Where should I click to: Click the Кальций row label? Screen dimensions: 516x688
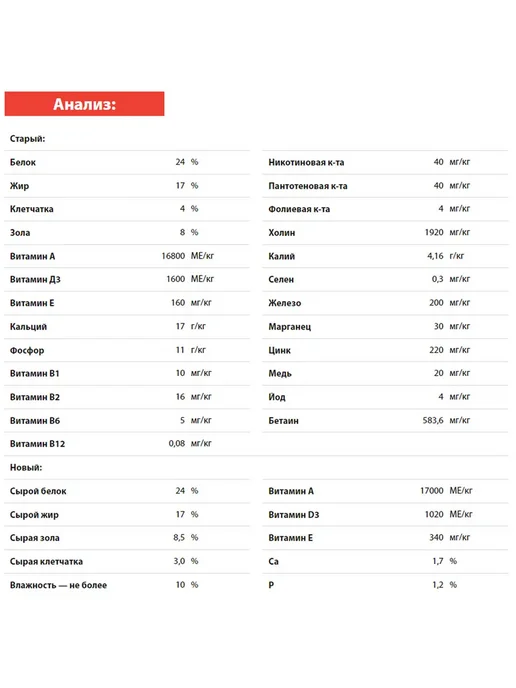point(28,326)
